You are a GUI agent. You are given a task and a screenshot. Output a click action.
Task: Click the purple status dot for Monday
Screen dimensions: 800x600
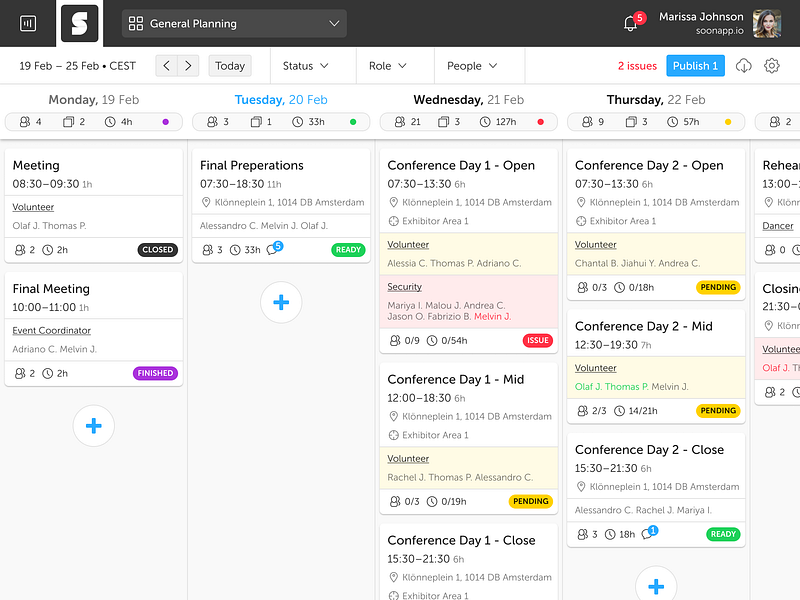(165, 122)
